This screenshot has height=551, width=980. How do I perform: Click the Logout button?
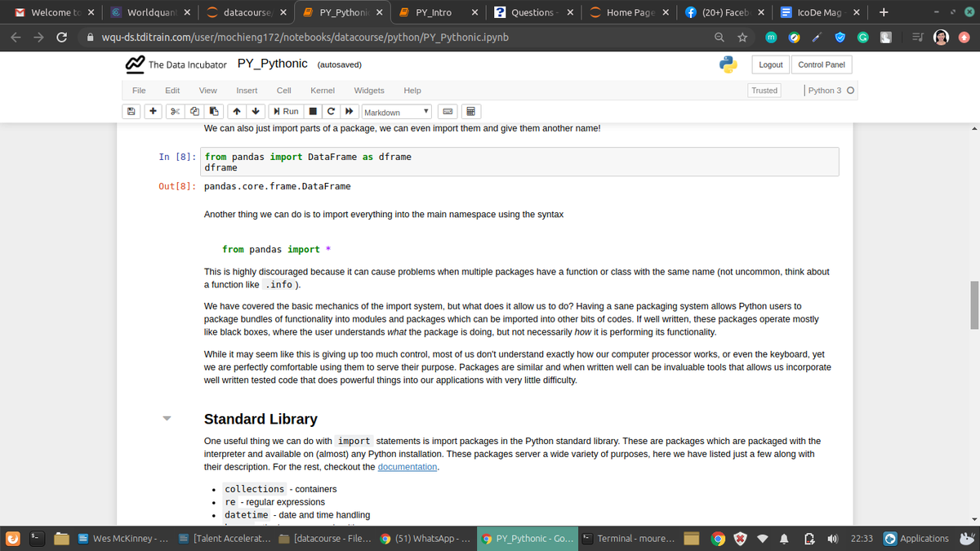770,64
